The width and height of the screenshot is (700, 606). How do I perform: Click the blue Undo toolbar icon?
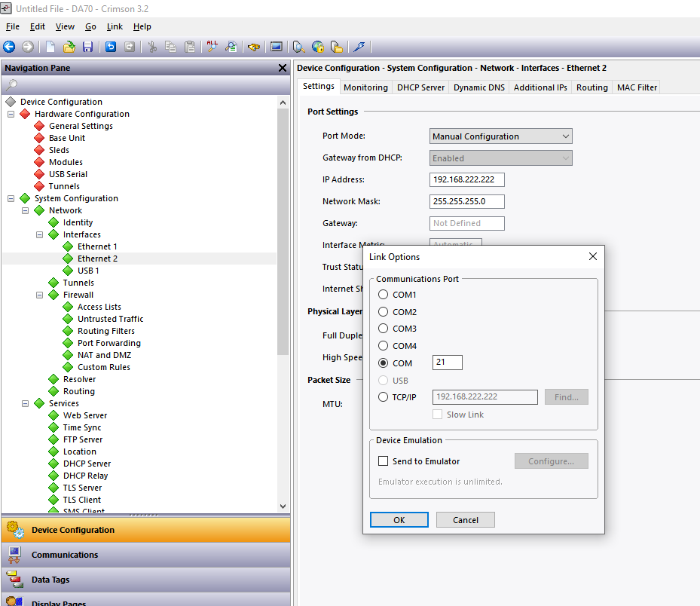pyautogui.click(x=111, y=47)
